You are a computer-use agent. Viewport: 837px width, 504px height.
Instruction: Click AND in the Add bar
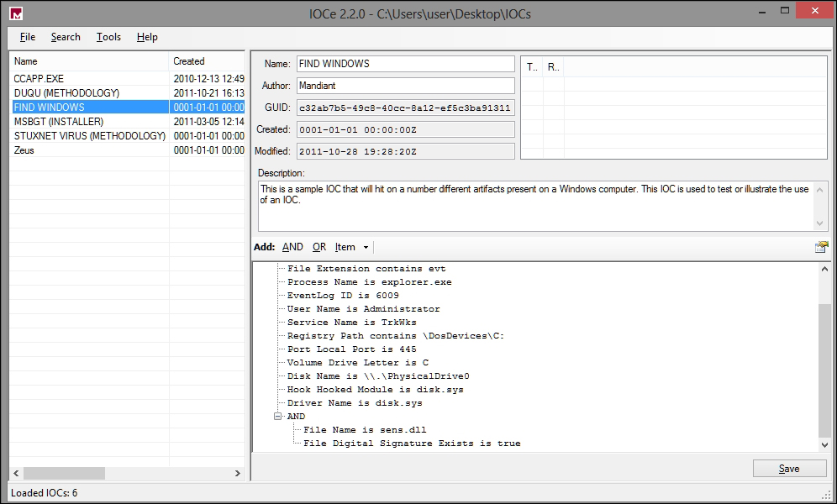pyautogui.click(x=292, y=247)
